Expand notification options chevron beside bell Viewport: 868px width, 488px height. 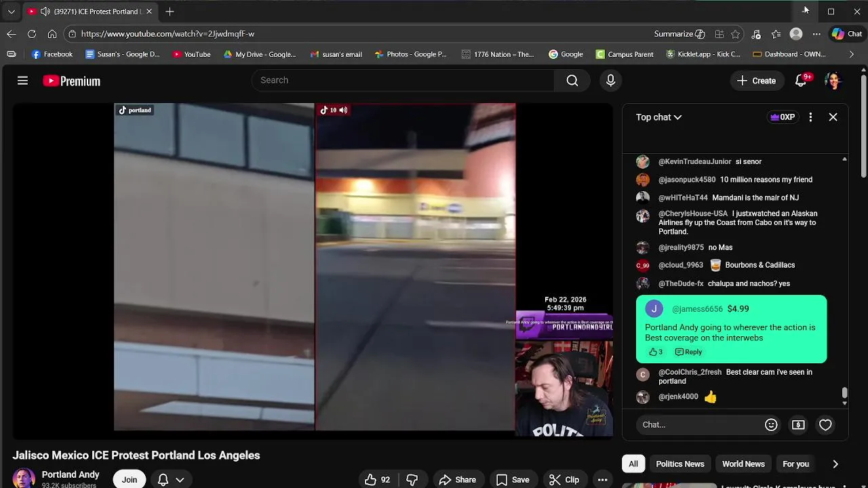tap(180, 480)
